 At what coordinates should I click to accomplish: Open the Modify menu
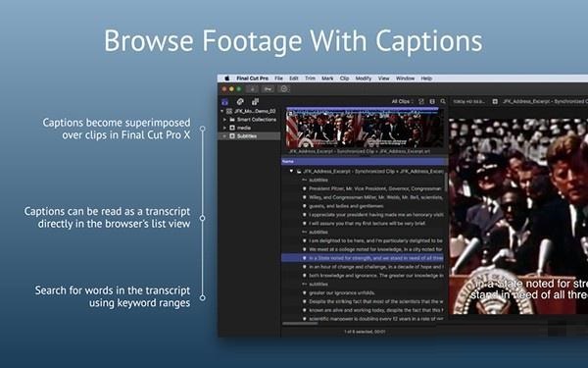(x=364, y=79)
